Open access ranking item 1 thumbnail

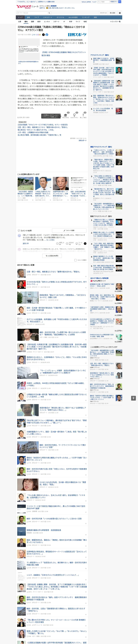(119, 61)
